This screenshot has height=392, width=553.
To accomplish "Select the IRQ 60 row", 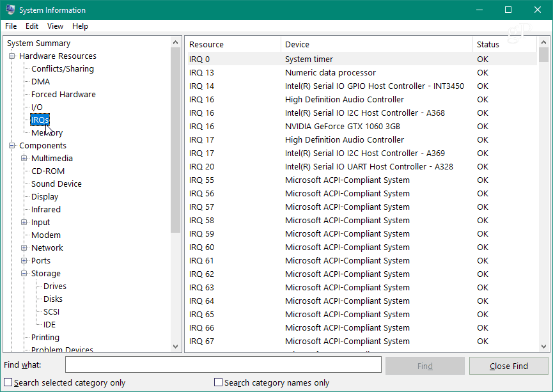I will [362, 247].
